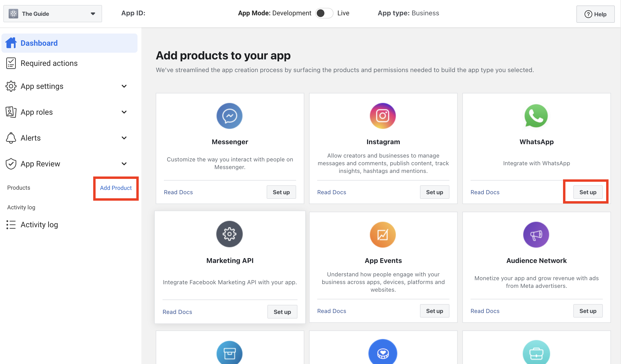Image resolution: width=621 pixels, height=364 pixels.
Task: Select the Alerts sidebar item
Action: pyautogui.click(x=69, y=138)
